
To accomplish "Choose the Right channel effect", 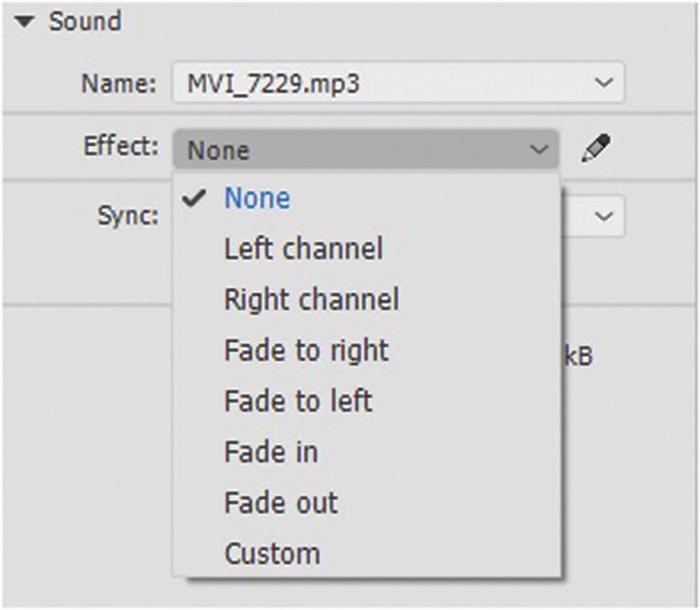I will click(x=311, y=300).
